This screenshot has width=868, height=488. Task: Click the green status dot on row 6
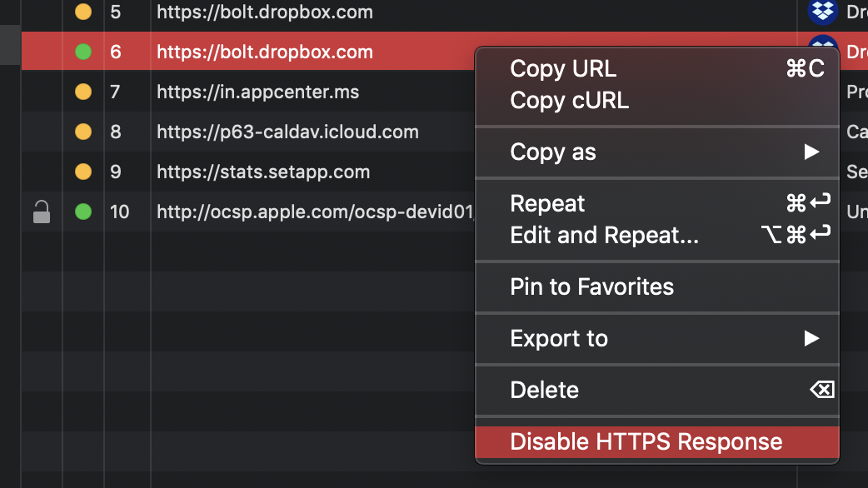click(83, 52)
